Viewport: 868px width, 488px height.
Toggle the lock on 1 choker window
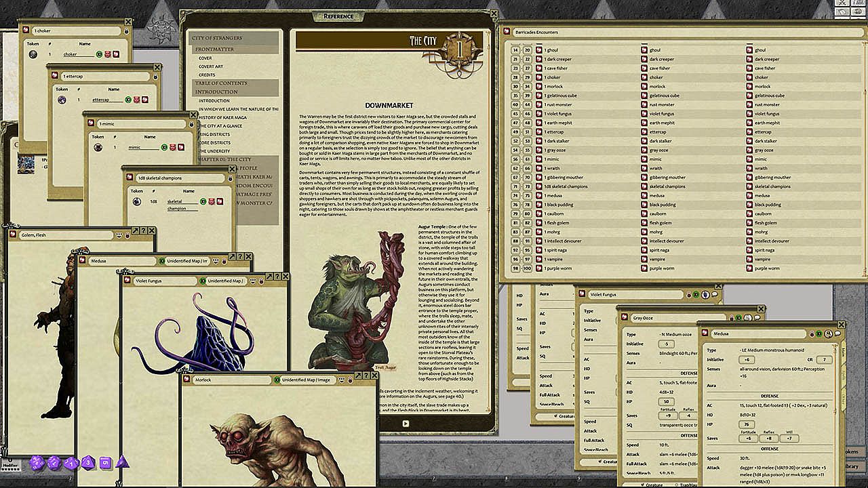pos(126,31)
